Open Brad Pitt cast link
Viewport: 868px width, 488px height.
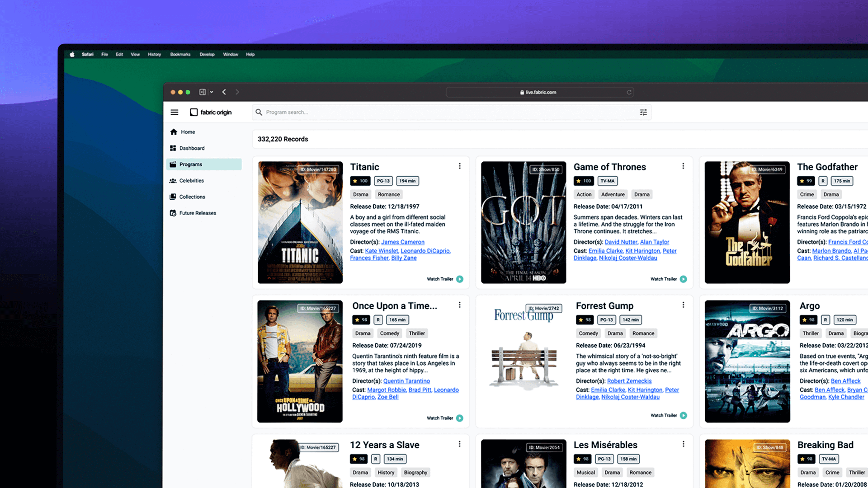pos(420,390)
